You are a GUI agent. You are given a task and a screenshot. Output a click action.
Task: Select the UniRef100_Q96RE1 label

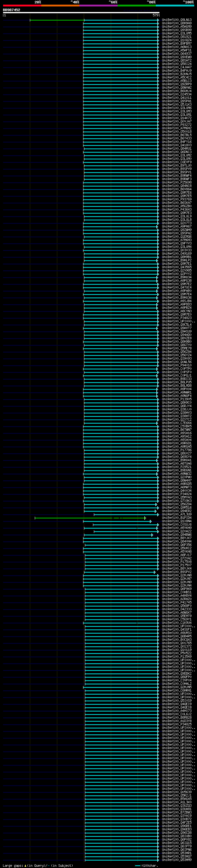pyautogui.click(x=177, y=826)
